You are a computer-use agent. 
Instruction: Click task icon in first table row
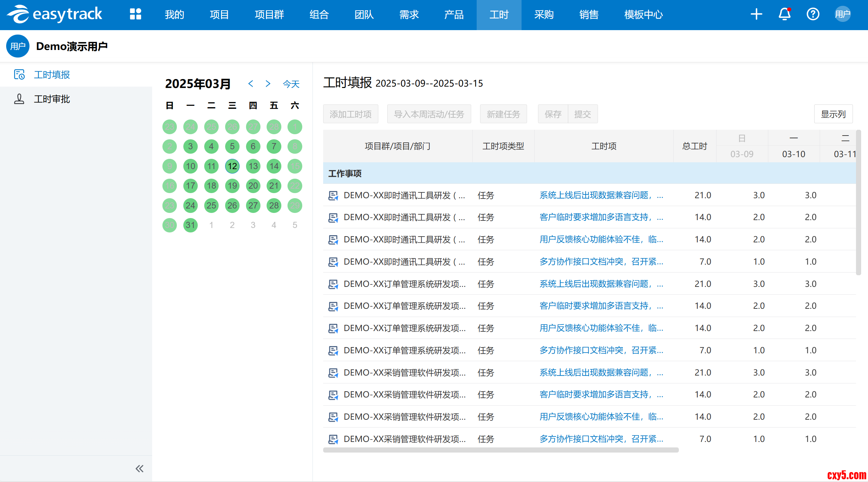click(333, 195)
